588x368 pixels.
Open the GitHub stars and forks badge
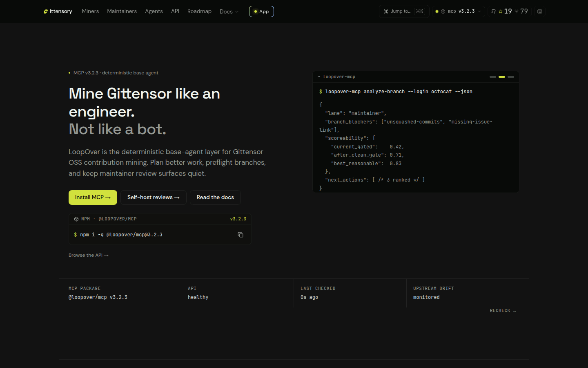tap(510, 11)
